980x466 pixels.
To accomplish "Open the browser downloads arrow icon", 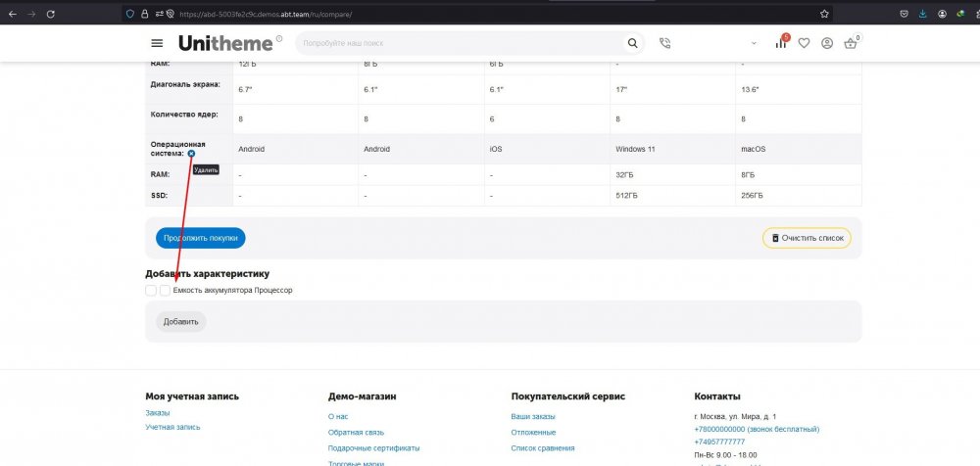I will tap(923, 14).
